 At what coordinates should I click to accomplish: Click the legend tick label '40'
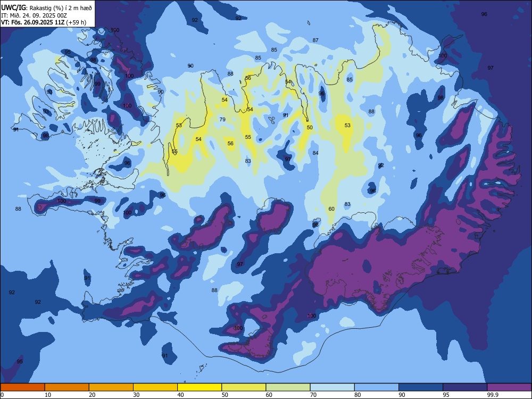pos(180,395)
